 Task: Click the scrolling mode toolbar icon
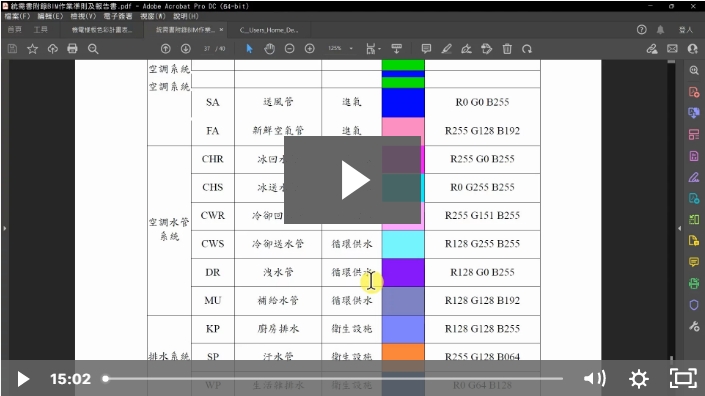tap(397, 49)
